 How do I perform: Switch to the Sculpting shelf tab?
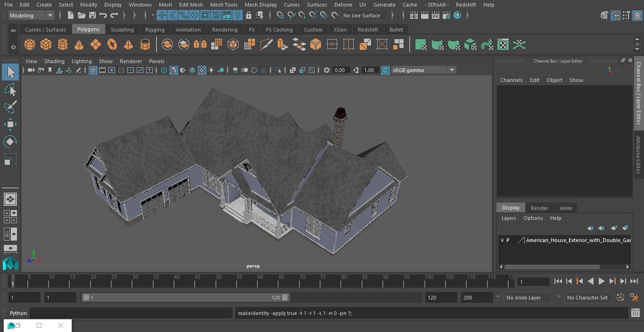click(x=122, y=29)
